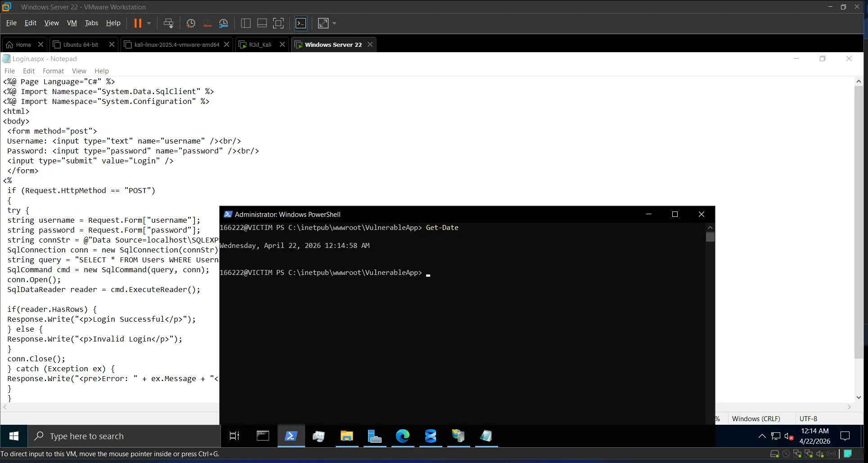Viewport: 868px width, 463px height.
Task: Revert the VM to its previous snapshot
Action: pyautogui.click(x=207, y=23)
